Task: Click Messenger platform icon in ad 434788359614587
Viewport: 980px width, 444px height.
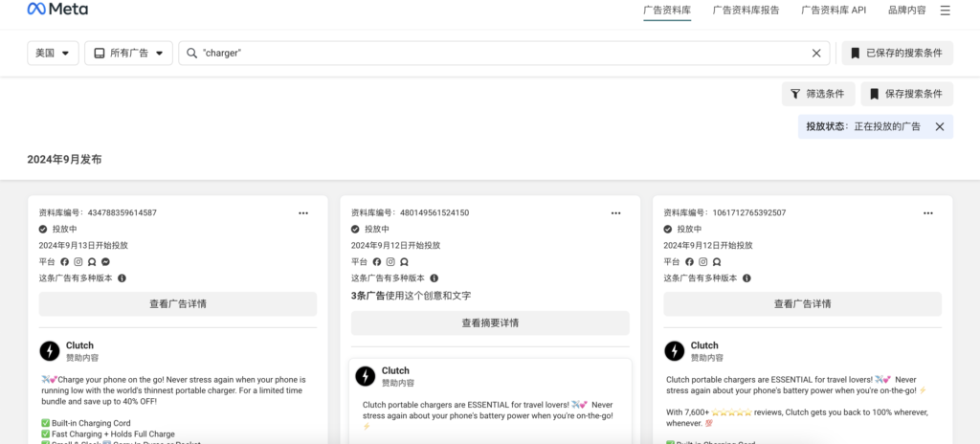Action: (x=106, y=262)
